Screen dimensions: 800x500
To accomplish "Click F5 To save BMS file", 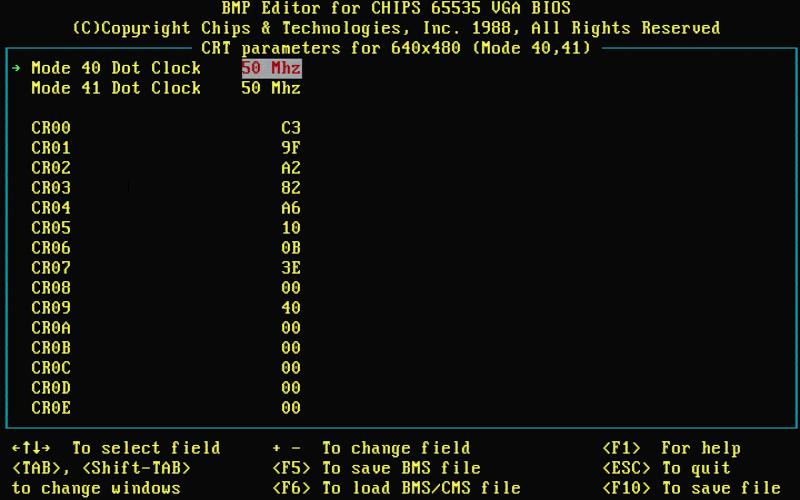I will click(376, 468).
